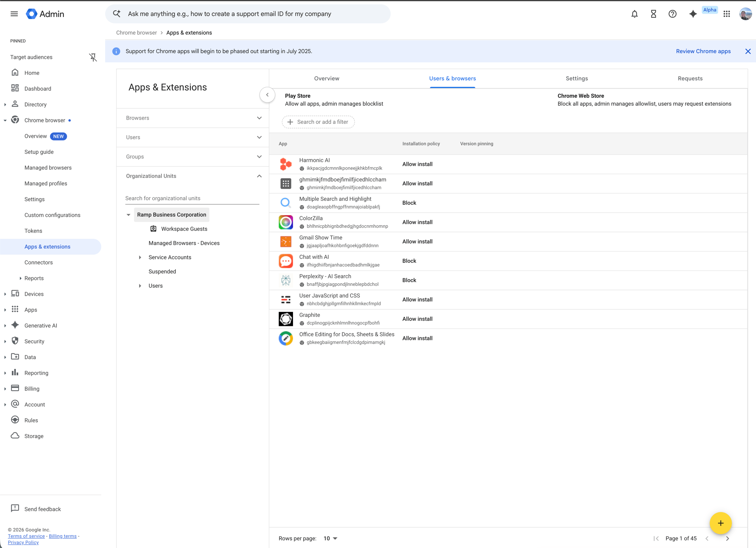This screenshot has height=548, width=756.
Task: Click the Block policy for Chat with AI
Action: pos(409,261)
